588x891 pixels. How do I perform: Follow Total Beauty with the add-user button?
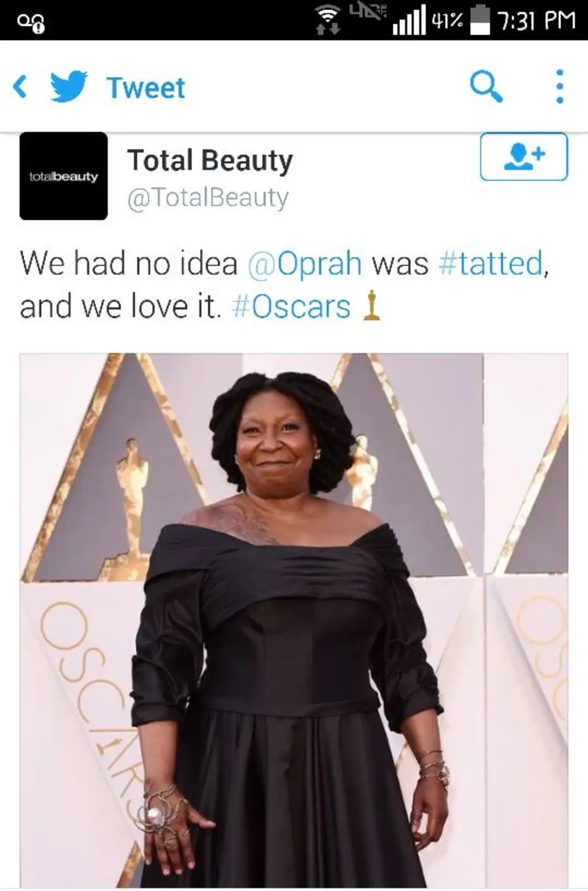(524, 157)
